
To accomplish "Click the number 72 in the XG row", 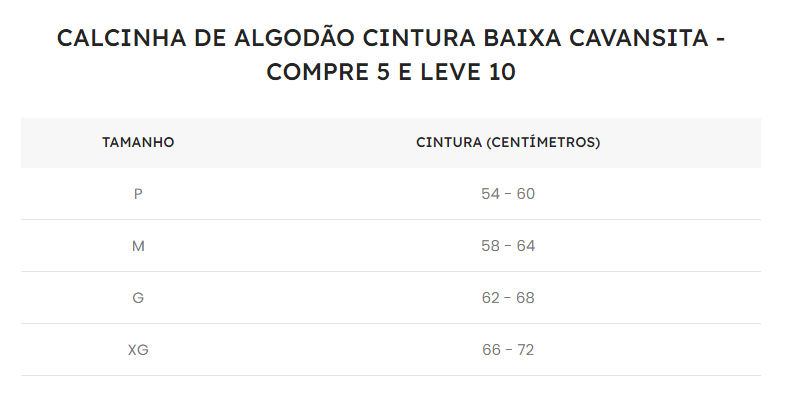I will click(526, 349).
